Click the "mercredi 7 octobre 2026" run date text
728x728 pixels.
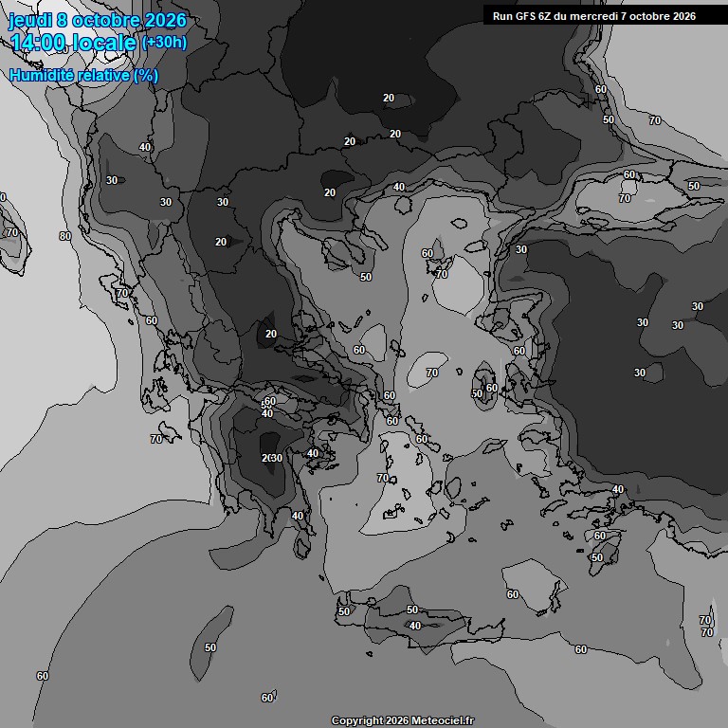click(x=632, y=16)
